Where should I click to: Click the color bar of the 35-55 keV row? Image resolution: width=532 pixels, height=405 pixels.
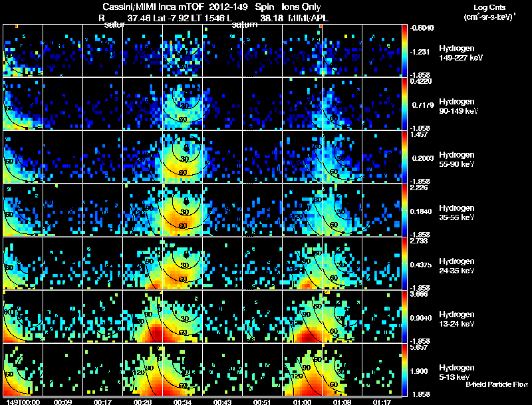coord(404,210)
